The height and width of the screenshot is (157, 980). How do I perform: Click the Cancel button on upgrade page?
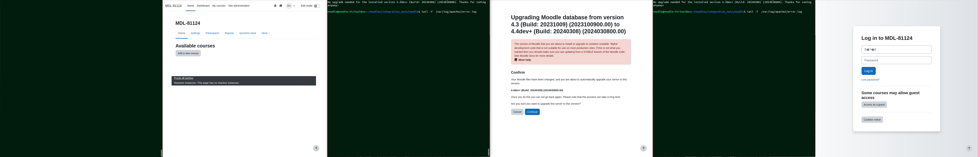tap(517, 112)
